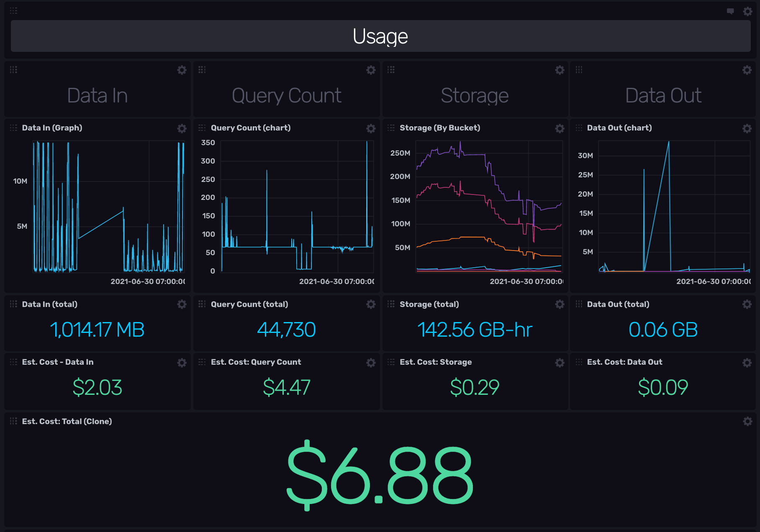760x532 pixels.
Task: Open gear menu for Est. Cost: Query Count
Action: point(371,363)
